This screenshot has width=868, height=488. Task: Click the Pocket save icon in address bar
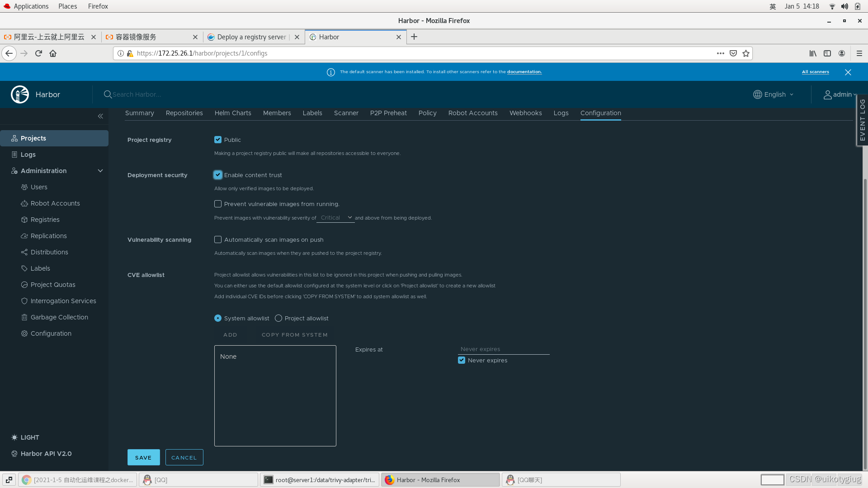(733, 53)
